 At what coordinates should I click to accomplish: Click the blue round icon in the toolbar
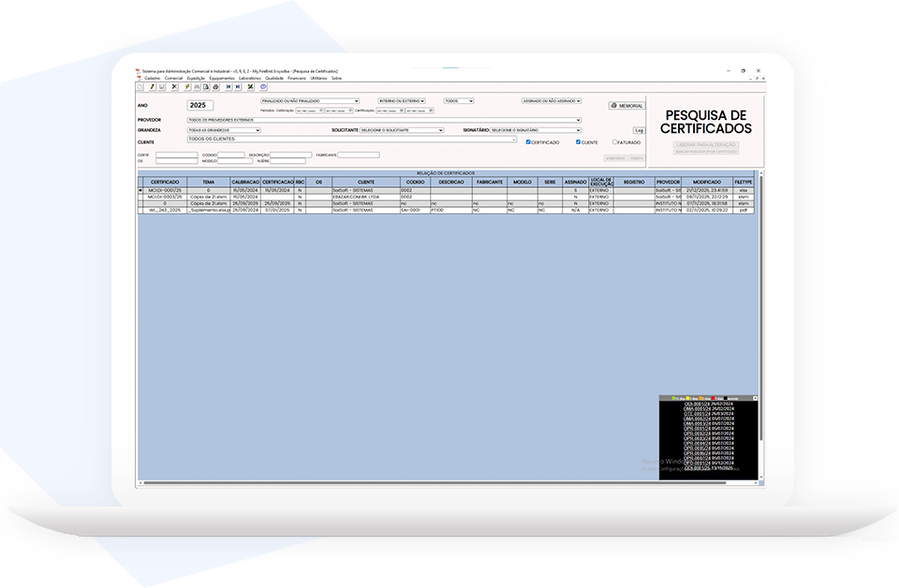[263, 87]
